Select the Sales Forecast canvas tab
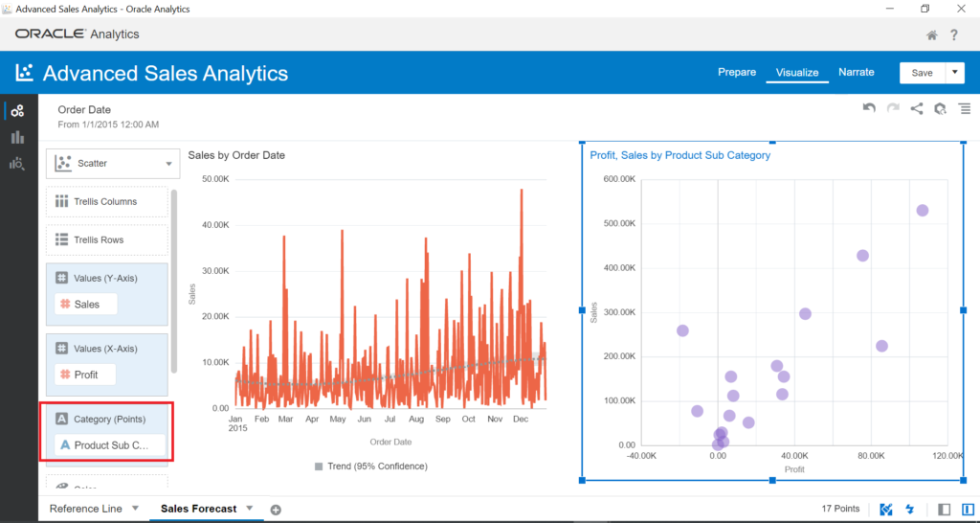The height and width of the screenshot is (523, 980). pyautogui.click(x=199, y=509)
